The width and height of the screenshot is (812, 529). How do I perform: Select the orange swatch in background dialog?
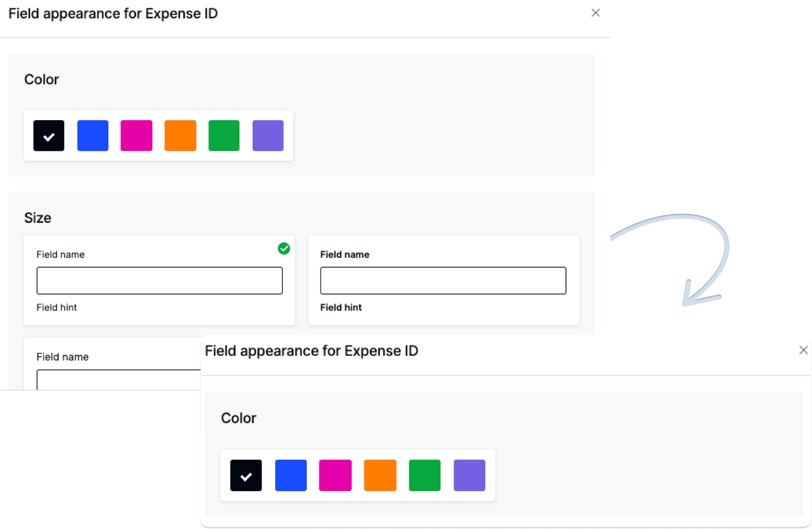pyautogui.click(x=180, y=135)
